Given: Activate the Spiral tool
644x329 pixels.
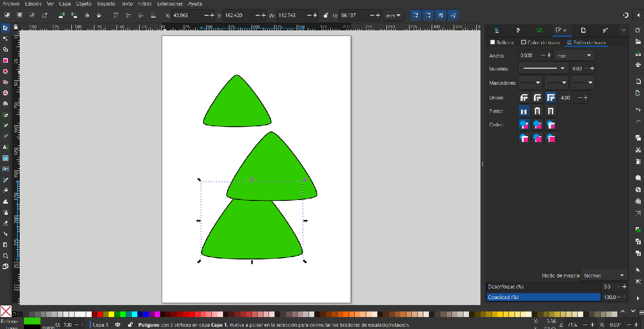Looking at the screenshot, I should (x=6, y=104).
